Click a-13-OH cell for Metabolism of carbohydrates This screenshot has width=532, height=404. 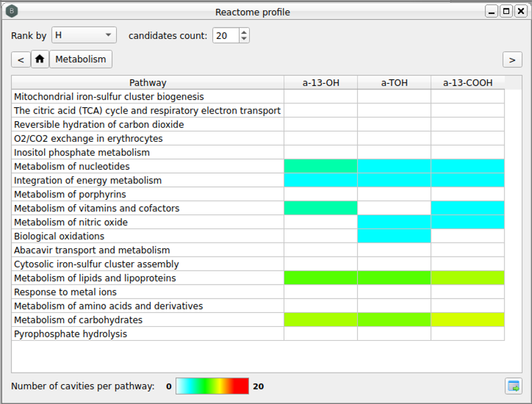[321, 320]
